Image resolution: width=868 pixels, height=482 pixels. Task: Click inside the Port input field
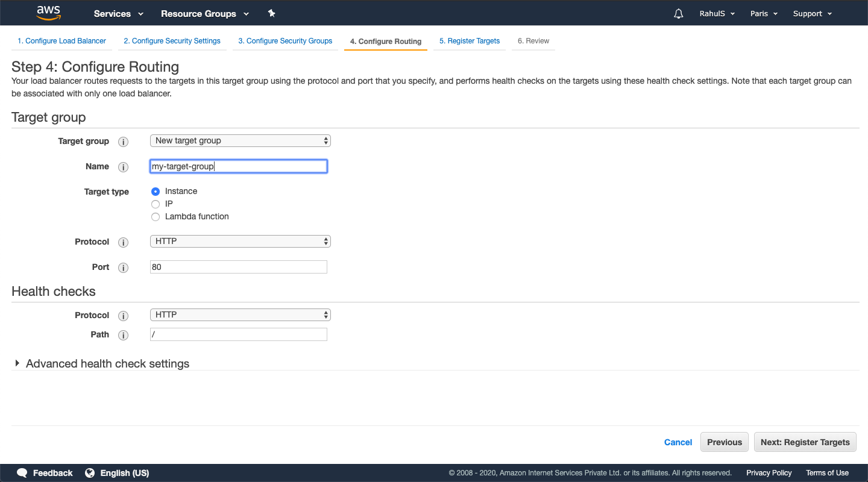pos(238,267)
